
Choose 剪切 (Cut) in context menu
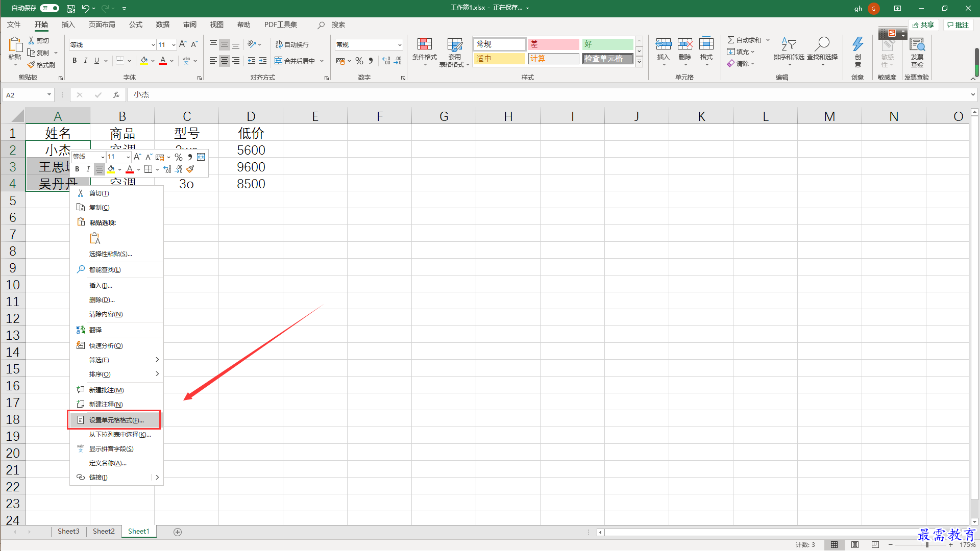coord(116,193)
